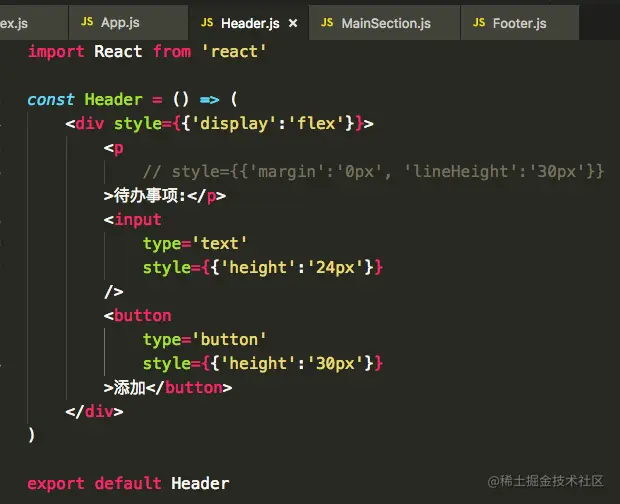This screenshot has width=620, height=504.
Task: Click the JS icon on MainSection.js tab
Action: (x=327, y=23)
